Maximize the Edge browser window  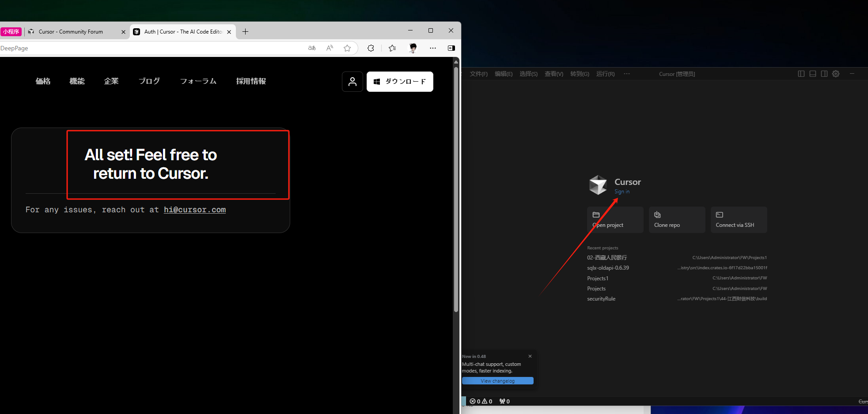click(431, 30)
